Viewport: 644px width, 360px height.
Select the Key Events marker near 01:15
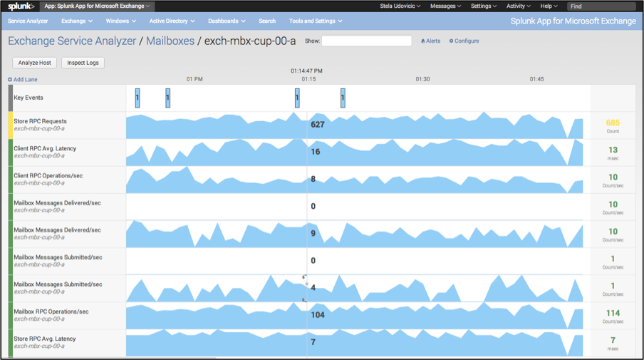297,98
